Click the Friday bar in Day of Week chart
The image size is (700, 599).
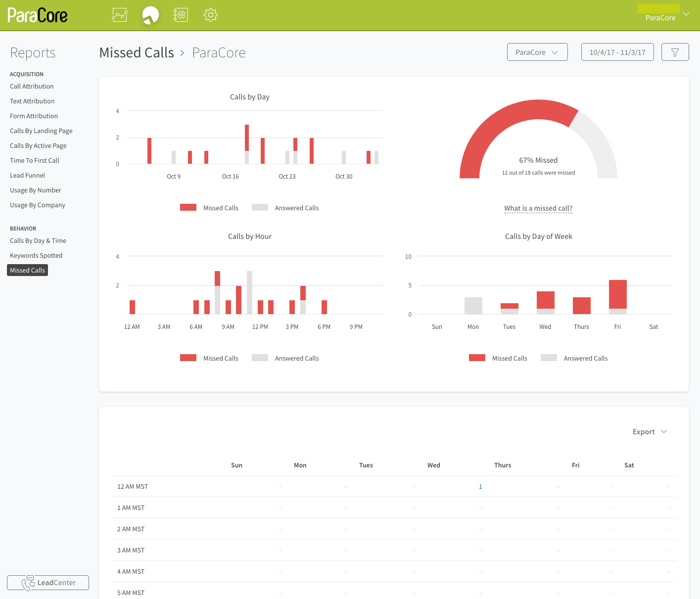click(618, 297)
